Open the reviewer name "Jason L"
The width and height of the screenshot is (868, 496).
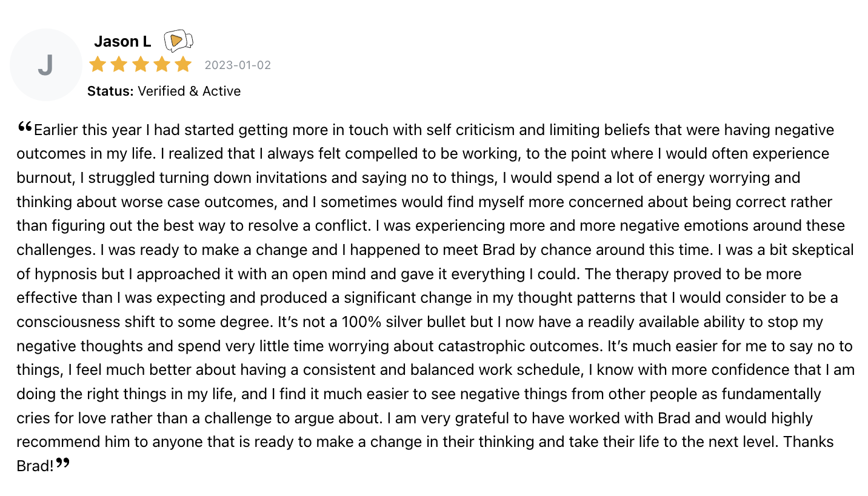(x=122, y=41)
